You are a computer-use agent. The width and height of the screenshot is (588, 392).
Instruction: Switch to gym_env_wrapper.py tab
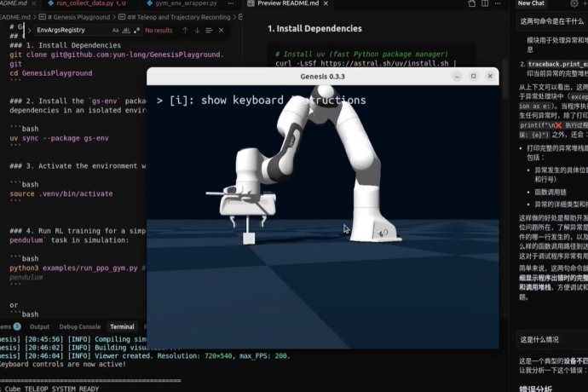click(182, 3)
